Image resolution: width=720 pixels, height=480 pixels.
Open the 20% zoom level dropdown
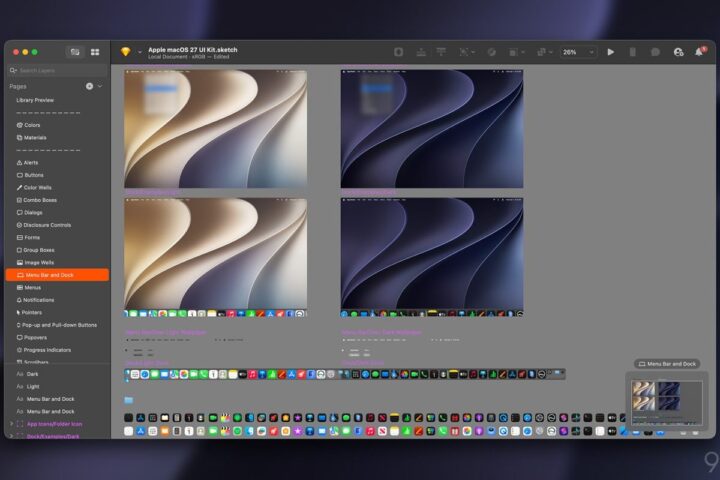pyautogui.click(x=578, y=52)
